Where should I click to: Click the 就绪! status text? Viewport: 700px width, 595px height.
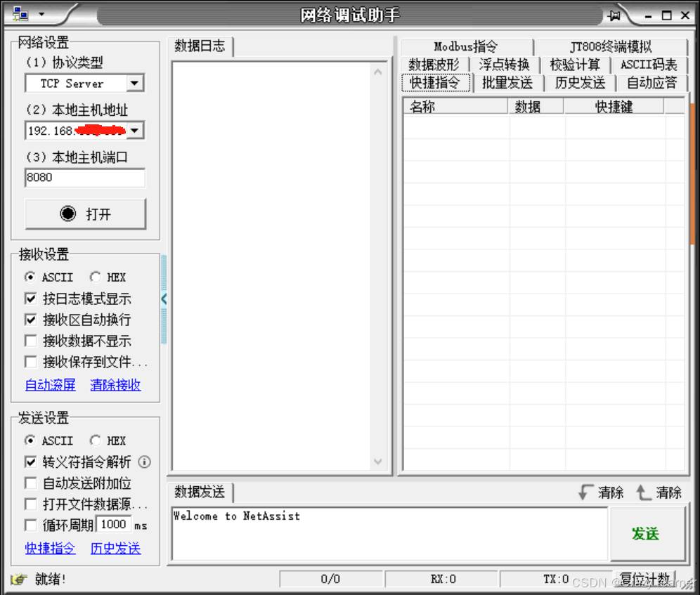(50, 580)
